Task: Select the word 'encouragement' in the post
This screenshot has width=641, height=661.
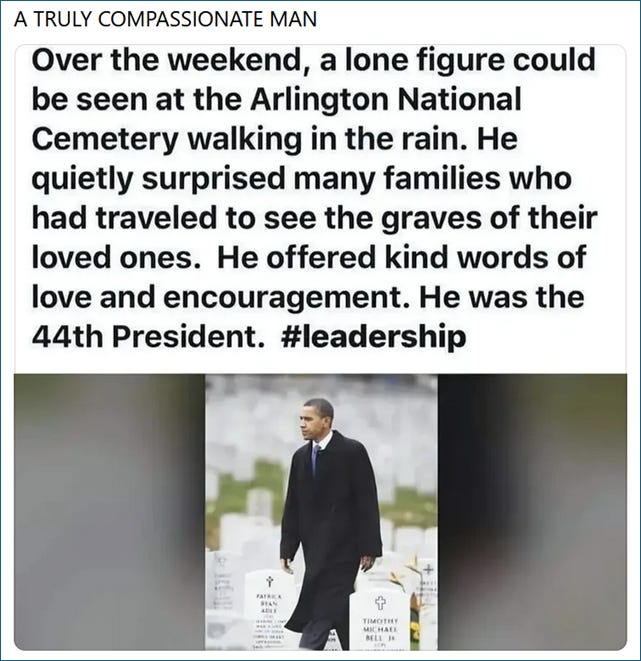Action: (282, 297)
